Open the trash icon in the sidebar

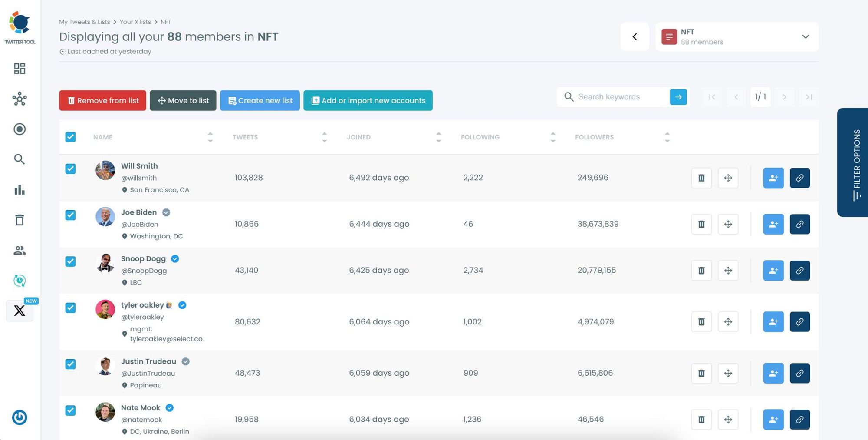[x=19, y=220]
